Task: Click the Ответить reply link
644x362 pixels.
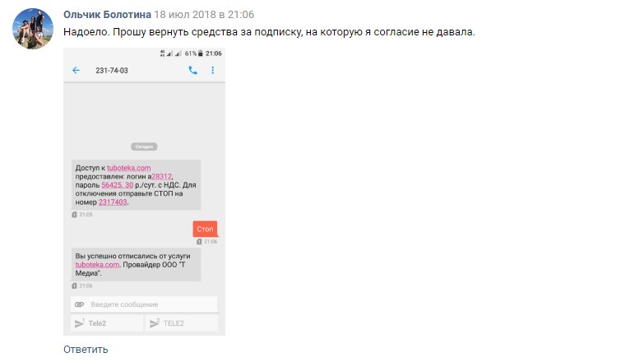Action: [x=86, y=350]
